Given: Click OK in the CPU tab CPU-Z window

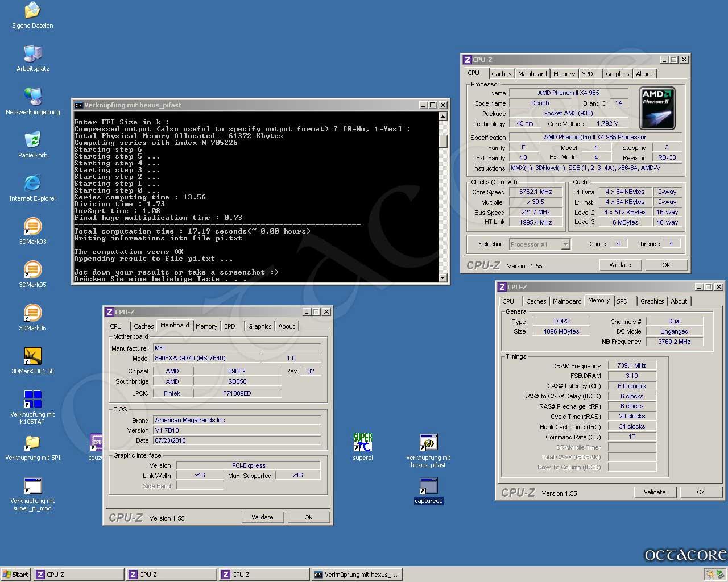Looking at the screenshot, I should [x=666, y=265].
